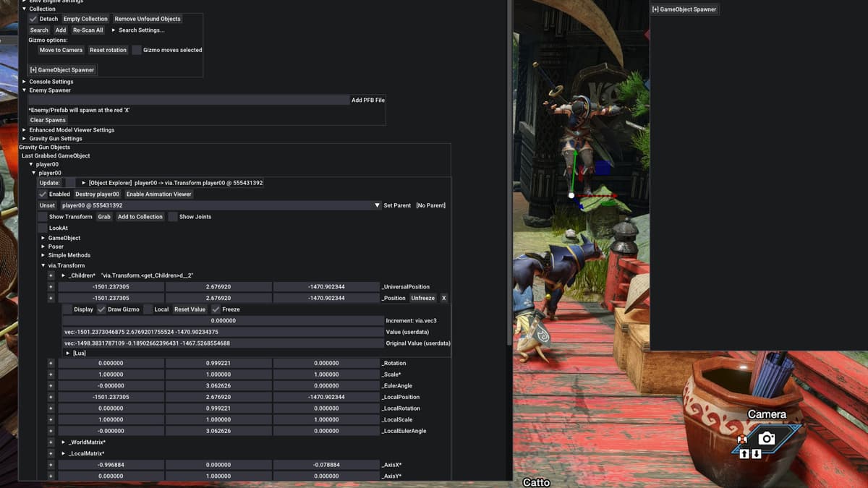This screenshot has width=868, height=488.
Task: Click the Destroy player00 button
Action: [97, 194]
